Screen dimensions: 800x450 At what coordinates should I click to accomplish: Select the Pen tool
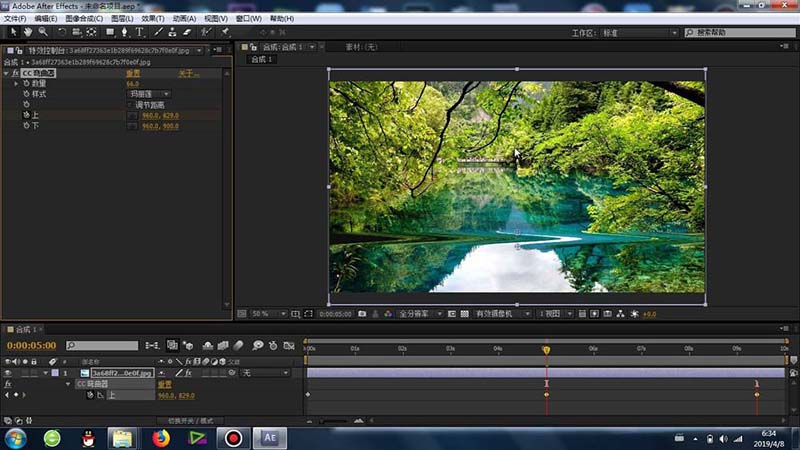point(124,32)
